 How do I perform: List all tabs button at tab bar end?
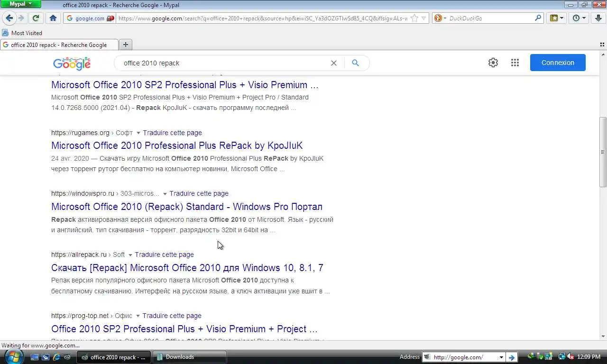(x=602, y=45)
